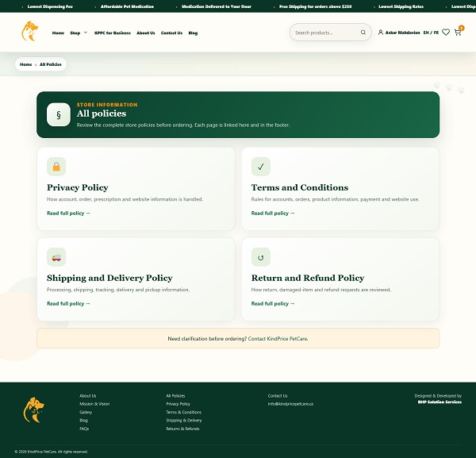Open Blog in the top navigation
The image size is (476, 458).
point(193,33)
